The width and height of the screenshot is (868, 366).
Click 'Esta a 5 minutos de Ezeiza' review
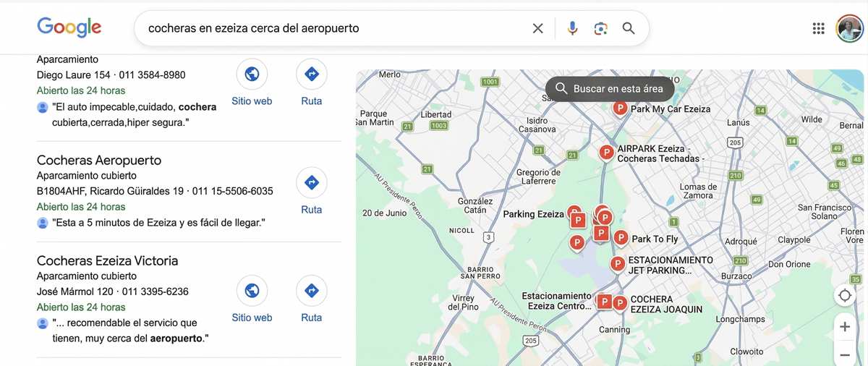coord(158,223)
